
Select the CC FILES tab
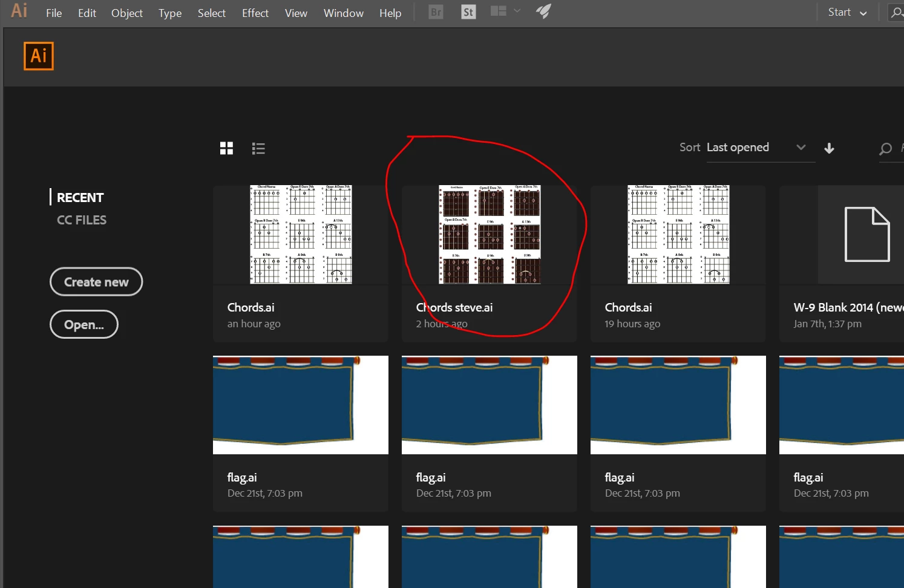[x=82, y=220]
